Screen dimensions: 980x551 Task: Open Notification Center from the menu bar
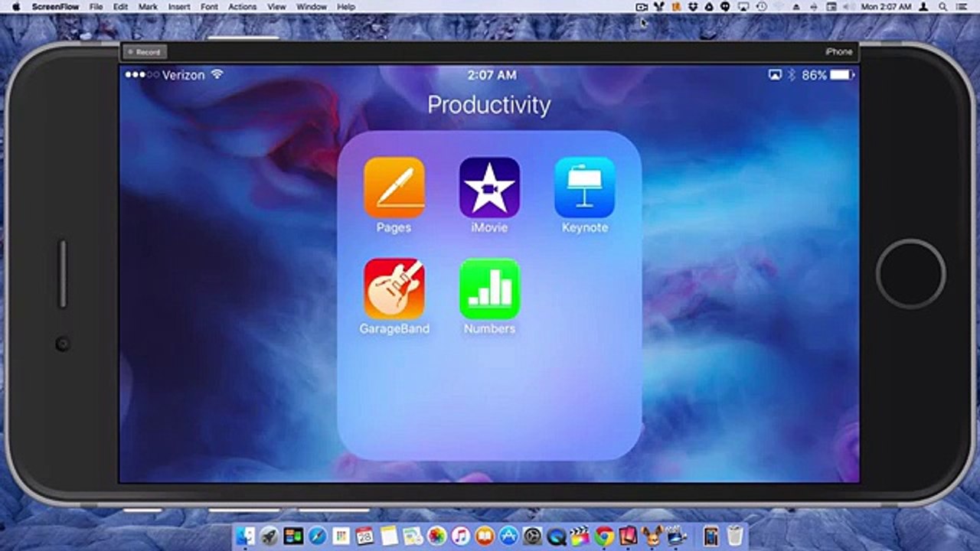(962, 7)
